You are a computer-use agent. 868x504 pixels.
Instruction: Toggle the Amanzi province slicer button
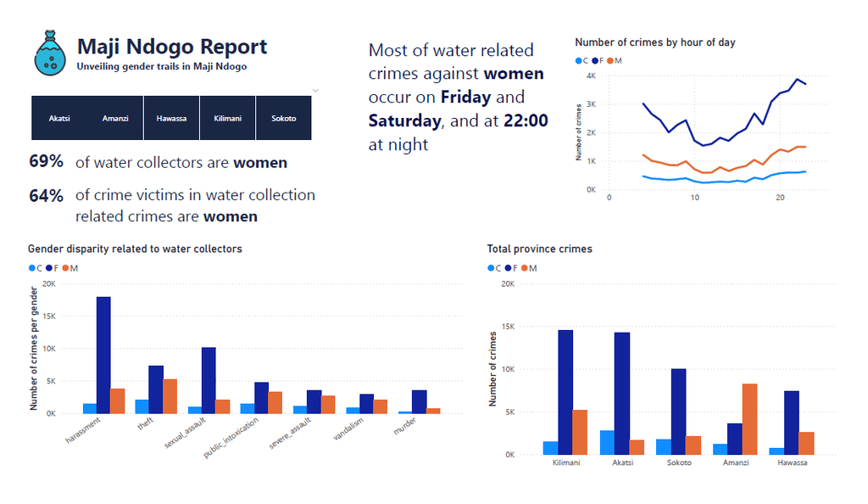tap(115, 118)
